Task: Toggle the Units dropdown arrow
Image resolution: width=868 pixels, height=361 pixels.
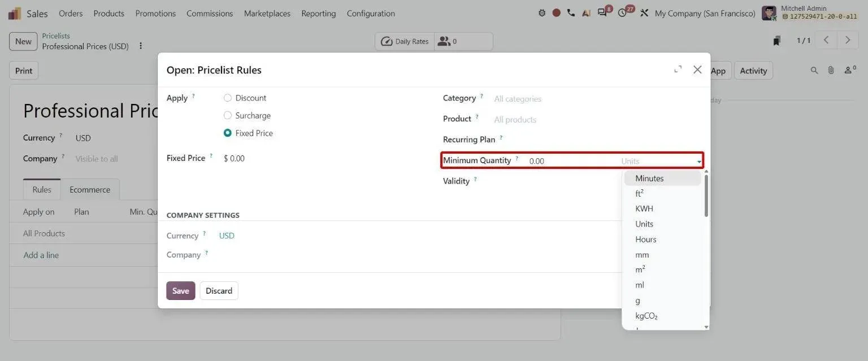Action: click(699, 162)
